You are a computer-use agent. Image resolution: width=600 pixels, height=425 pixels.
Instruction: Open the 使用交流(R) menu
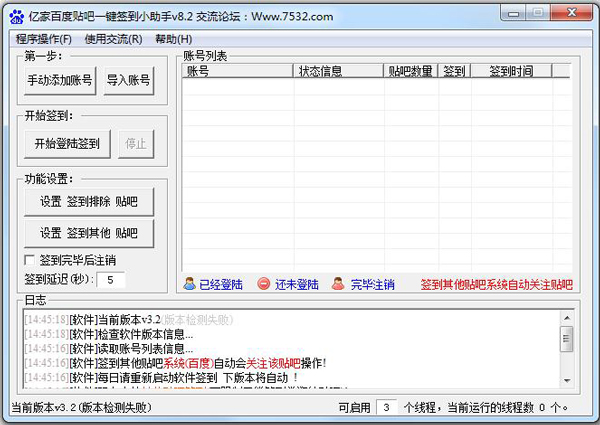point(113,39)
